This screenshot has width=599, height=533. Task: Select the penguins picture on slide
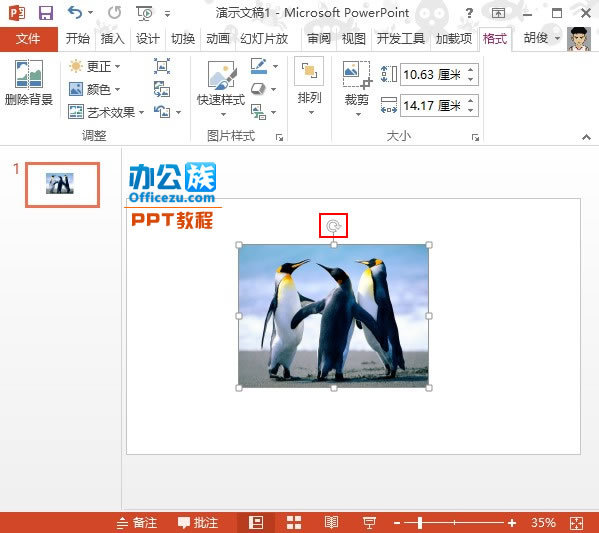click(333, 316)
